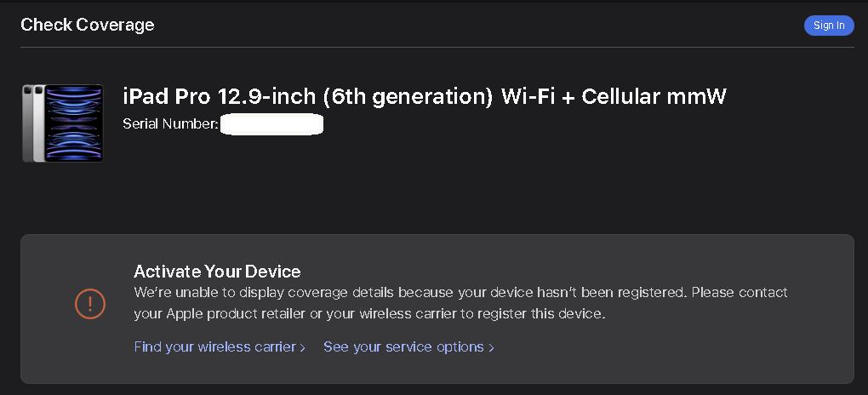
Task: Click the chevron after Find your wireless carrier
Action: point(302,348)
